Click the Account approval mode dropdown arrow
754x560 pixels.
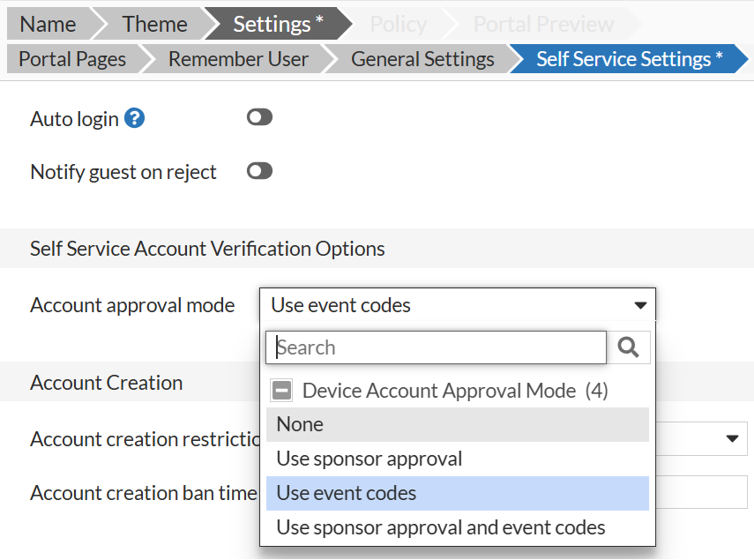coord(641,304)
